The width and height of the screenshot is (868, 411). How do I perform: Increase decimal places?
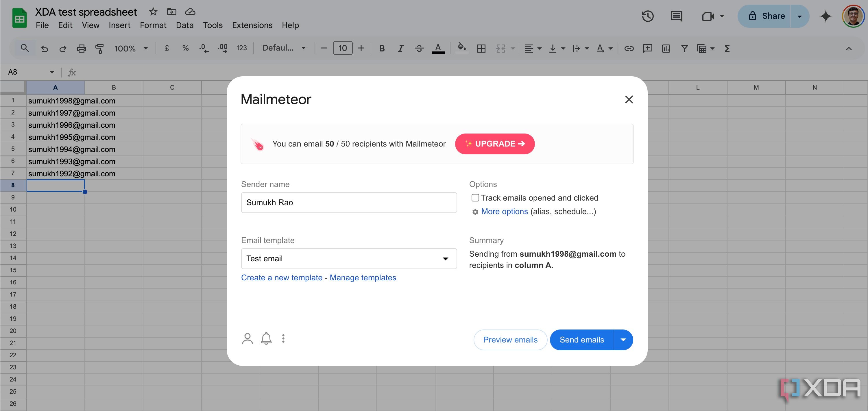tap(222, 48)
